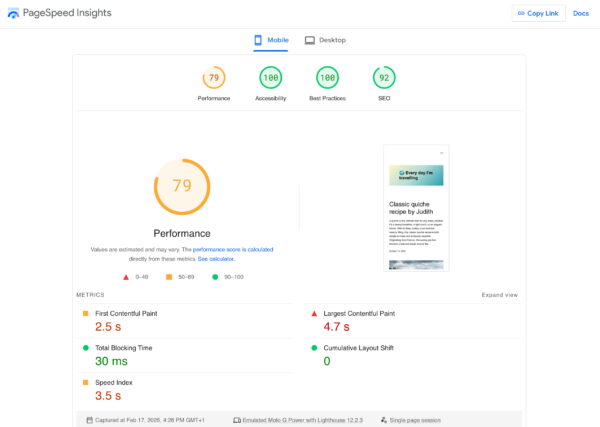This screenshot has height=427, width=600.
Task: Switch to the Desktop tab
Action: tap(326, 40)
